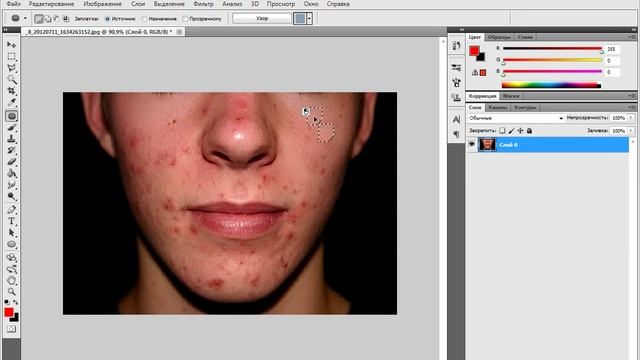Toggle lock all padlock icon
This screenshot has width=640, height=360.
click(x=529, y=131)
